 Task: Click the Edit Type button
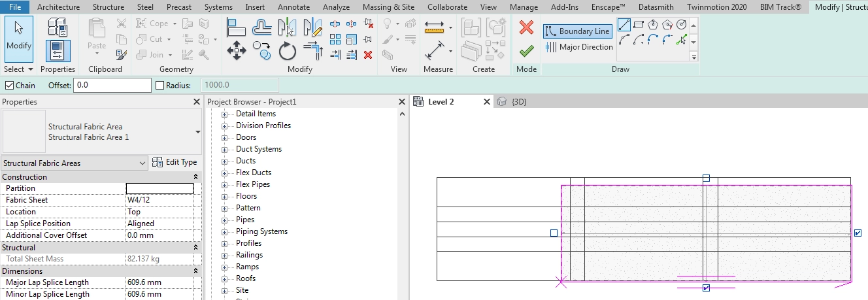[x=175, y=162]
